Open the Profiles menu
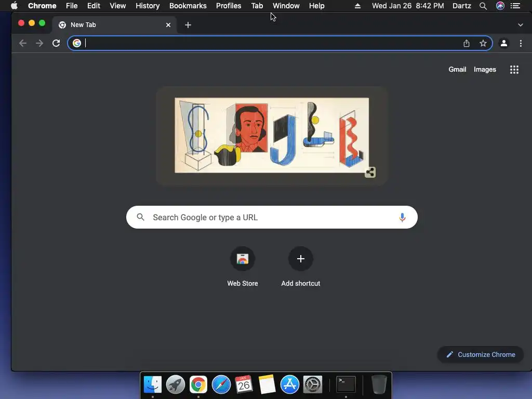 (229, 6)
